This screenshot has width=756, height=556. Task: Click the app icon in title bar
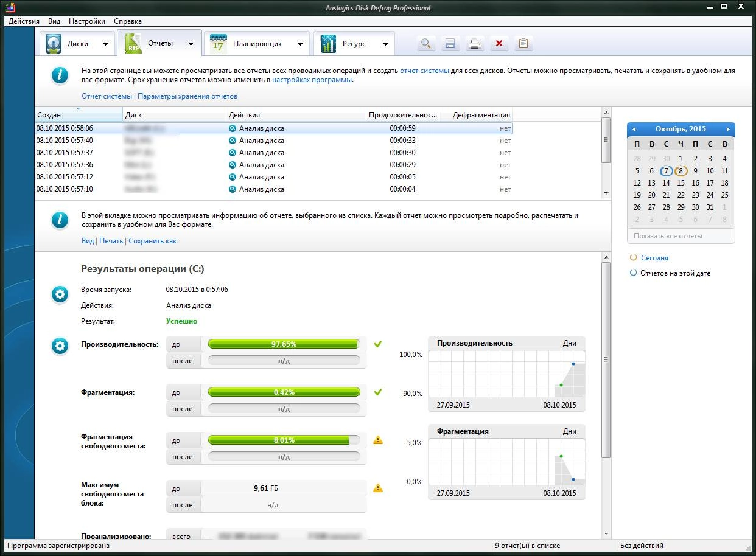click(10, 8)
